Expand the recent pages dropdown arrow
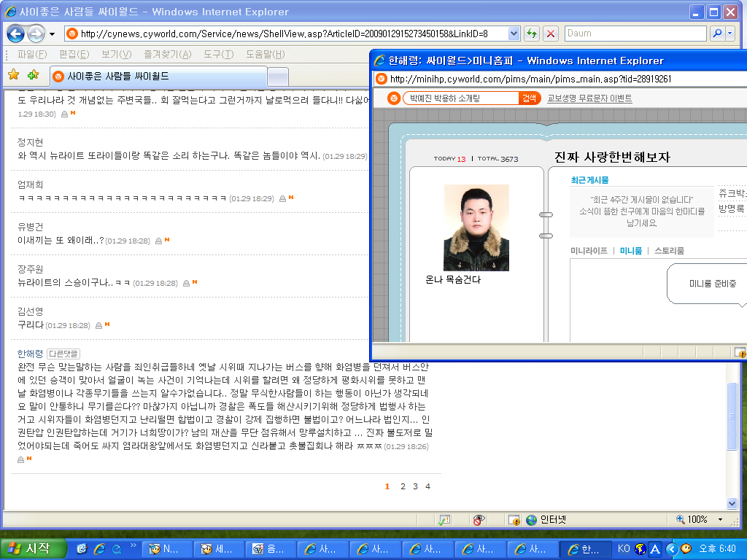The image size is (747, 560). [x=52, y=34]
